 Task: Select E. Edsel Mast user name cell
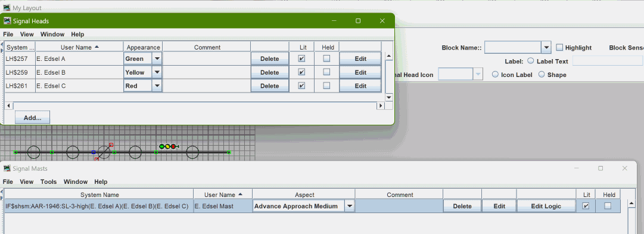coord(223,206)
